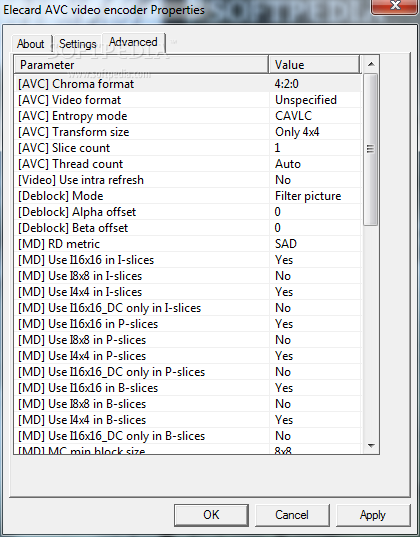Click the Slice count value 1

point(277,148)
